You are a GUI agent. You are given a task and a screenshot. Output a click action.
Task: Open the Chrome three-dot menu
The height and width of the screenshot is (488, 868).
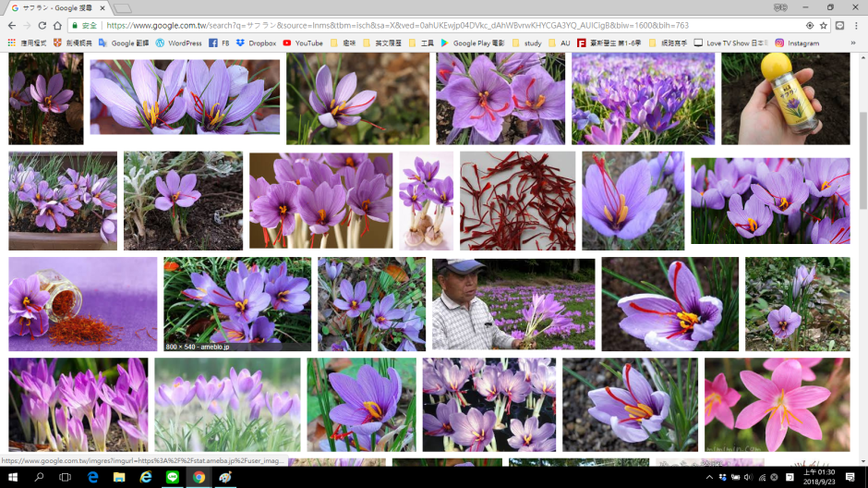coord(857,25)
